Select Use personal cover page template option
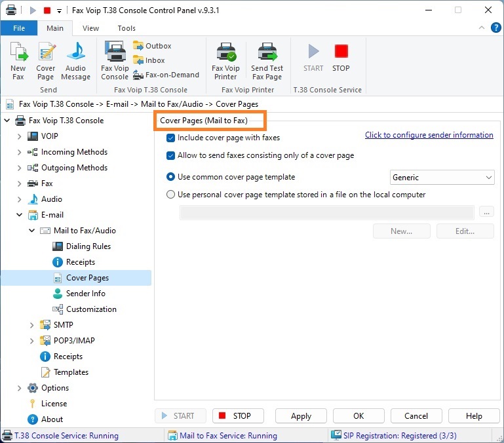The image size is (504, 443). (170, 195)
